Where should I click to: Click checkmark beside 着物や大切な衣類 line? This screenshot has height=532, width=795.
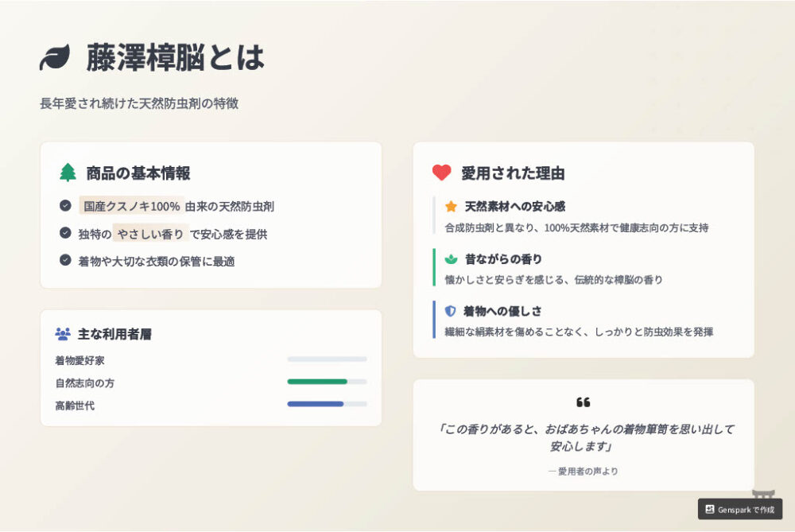tap(65, 260)
